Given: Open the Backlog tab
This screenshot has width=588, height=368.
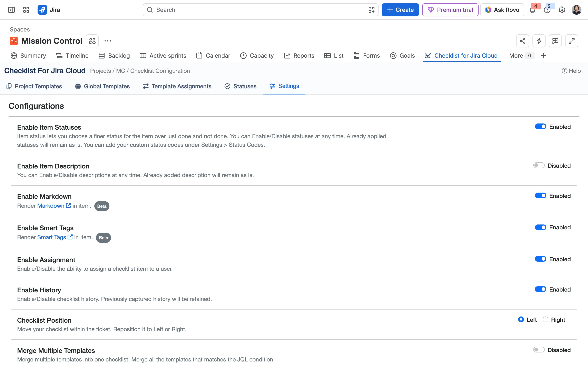Looking at the screenshot, I should (114, 55).
